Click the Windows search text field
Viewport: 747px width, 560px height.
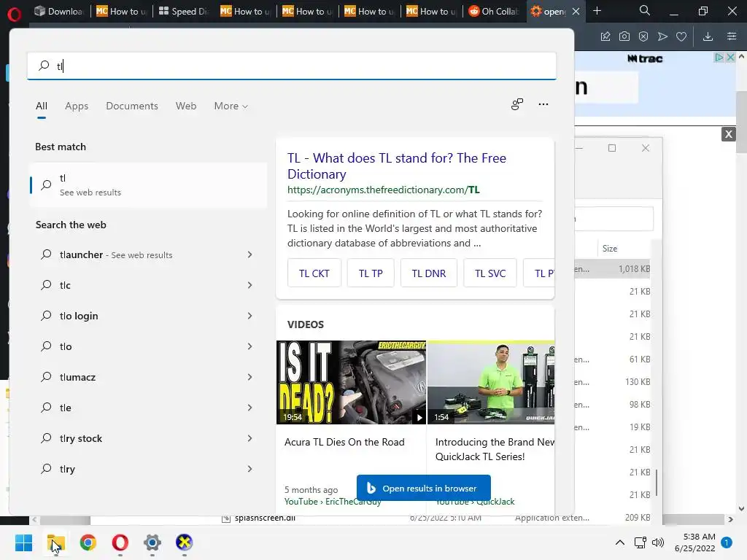coord(292,66)
